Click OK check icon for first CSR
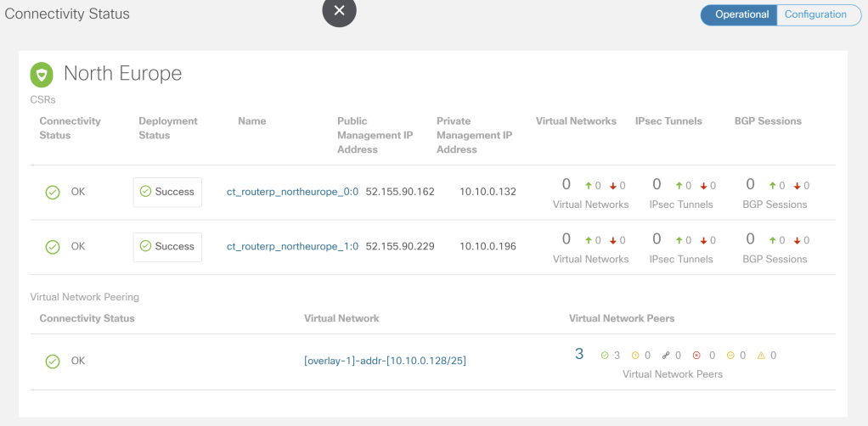Viewport: 868px width, 426px height. pyautogui.click(x=53, y=193)
